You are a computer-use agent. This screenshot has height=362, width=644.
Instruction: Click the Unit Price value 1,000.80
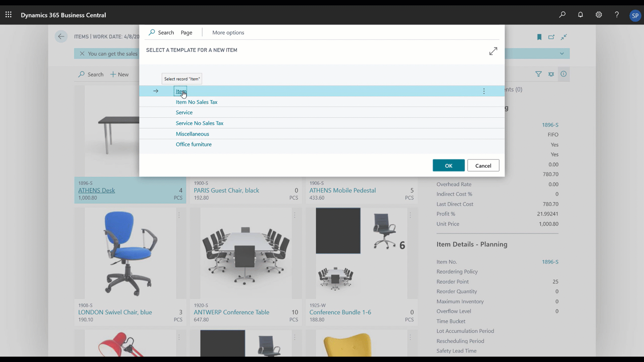[548, 224]
